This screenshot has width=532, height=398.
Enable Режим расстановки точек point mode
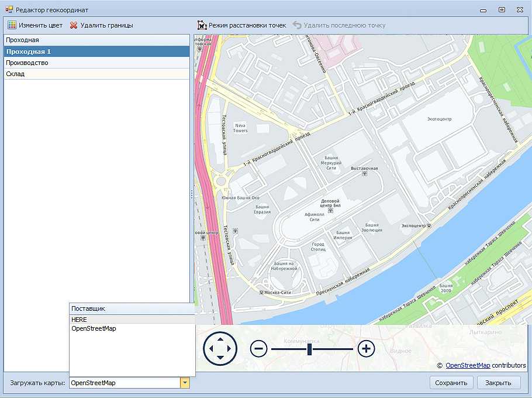click(x=242, y=25)
